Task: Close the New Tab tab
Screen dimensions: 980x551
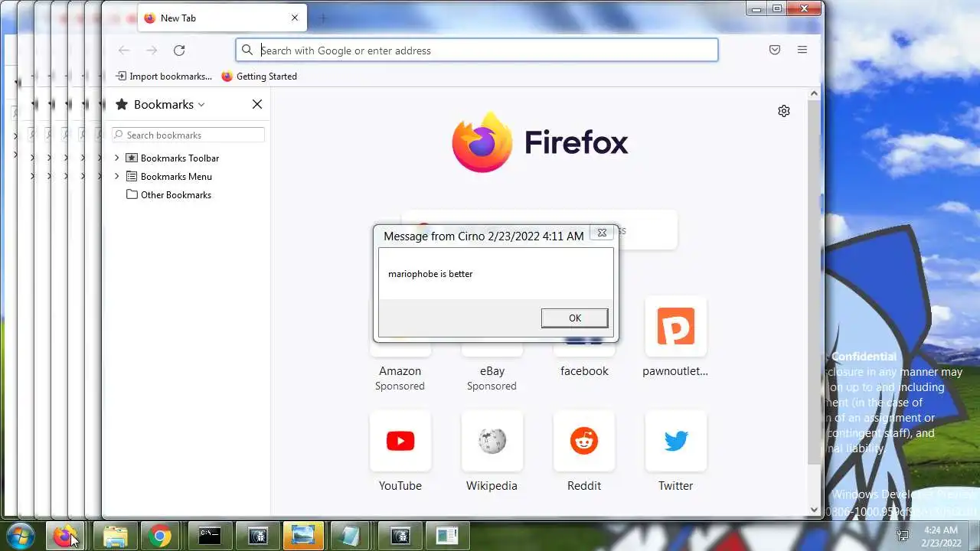Action: pos(295,18)
